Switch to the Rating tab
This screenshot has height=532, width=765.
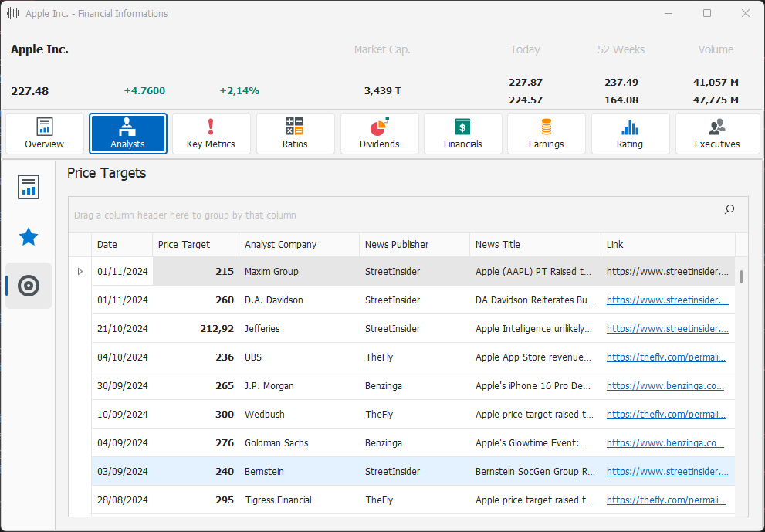[631, 134]
